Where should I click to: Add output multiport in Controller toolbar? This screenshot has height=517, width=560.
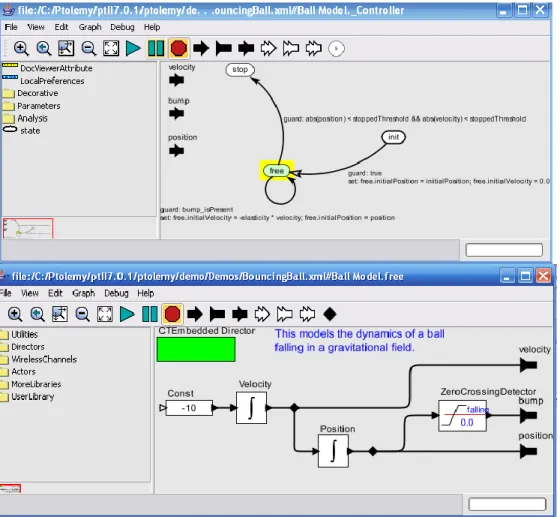(291, 48)
